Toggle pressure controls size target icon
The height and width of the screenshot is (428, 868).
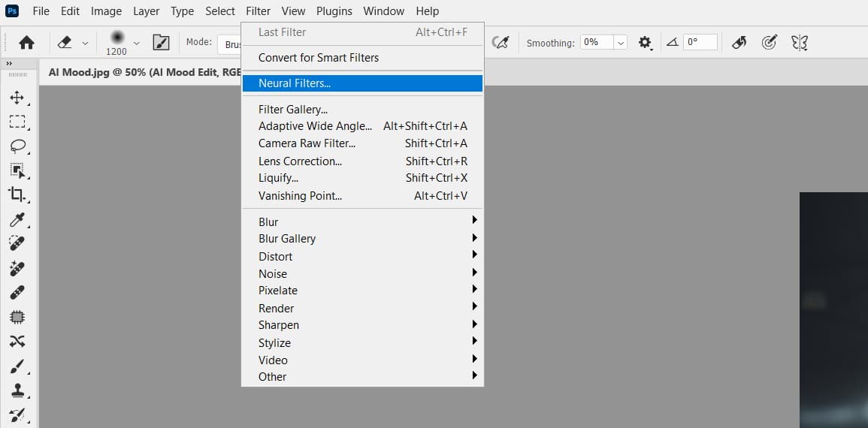click(x=769, y=42)
